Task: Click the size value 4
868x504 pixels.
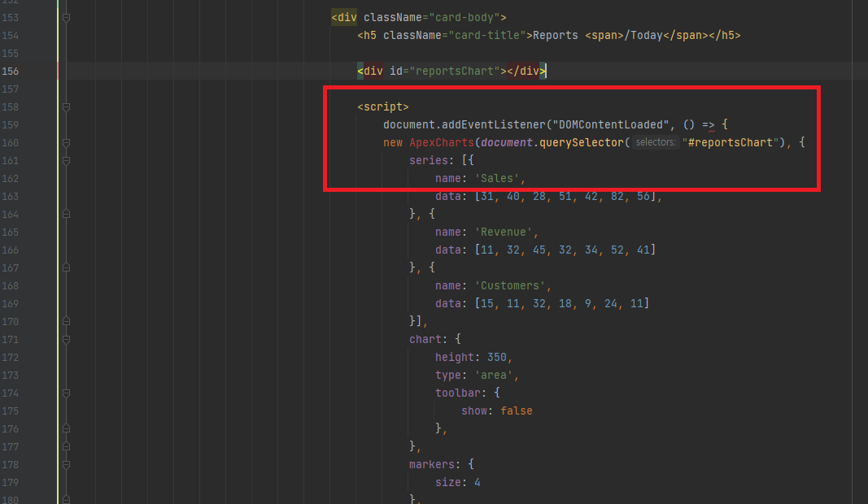Action: coord(478,482)
